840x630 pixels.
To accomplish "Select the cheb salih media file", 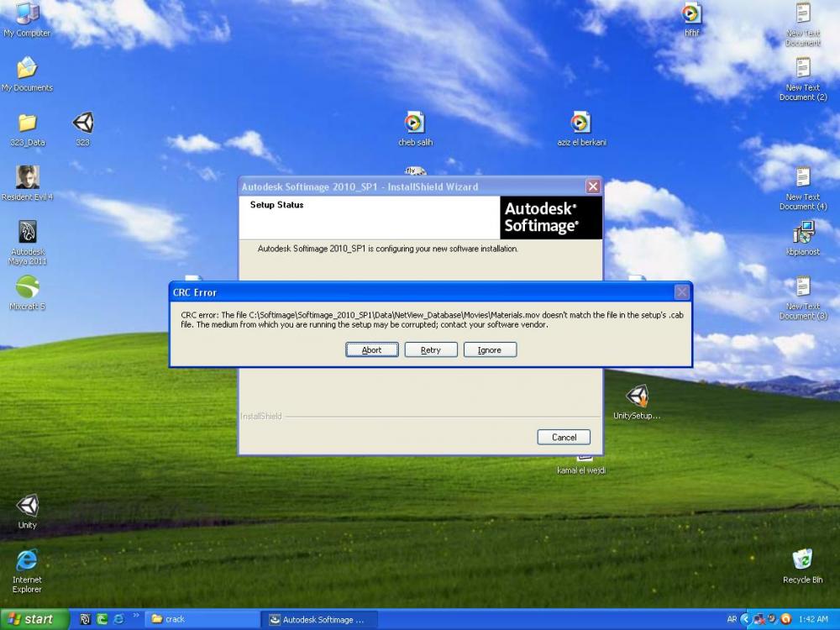I will [415, 129].
